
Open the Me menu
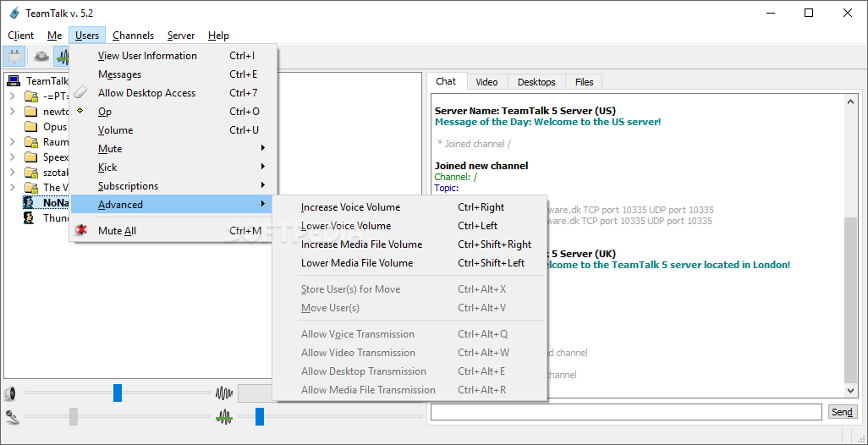54,36
